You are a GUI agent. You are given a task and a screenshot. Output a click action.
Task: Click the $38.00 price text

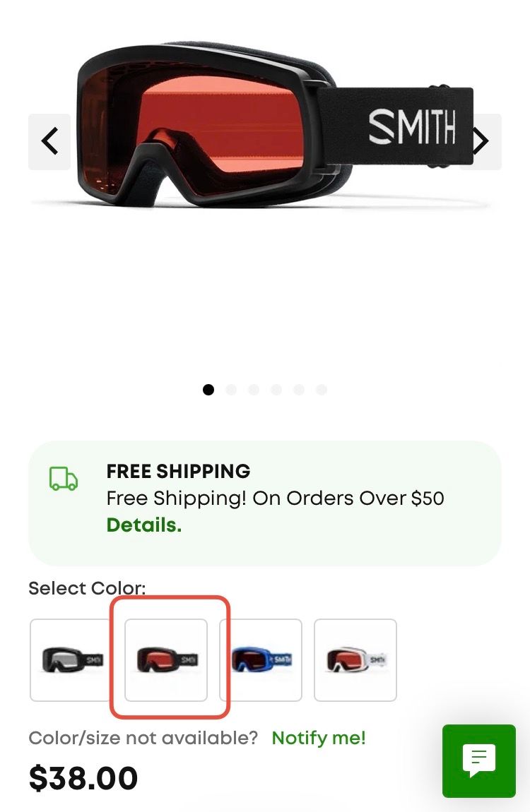83,778
